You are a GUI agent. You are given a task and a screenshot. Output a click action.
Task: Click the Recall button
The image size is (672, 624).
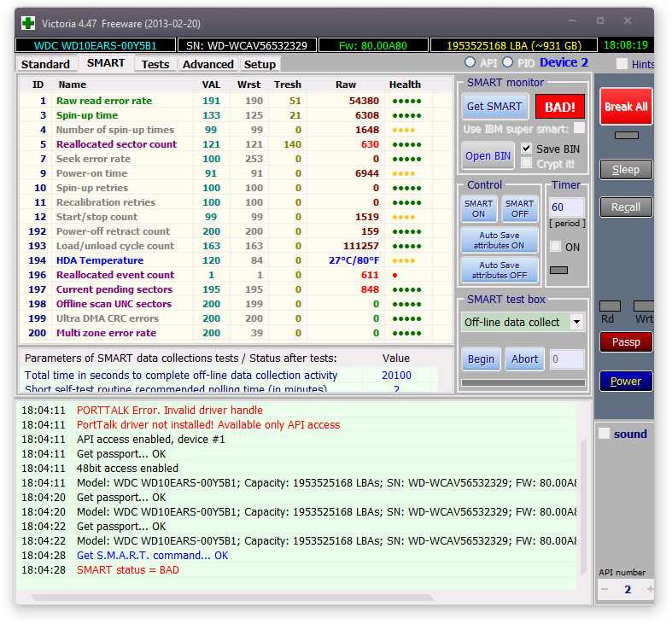(x=626, y=207)
